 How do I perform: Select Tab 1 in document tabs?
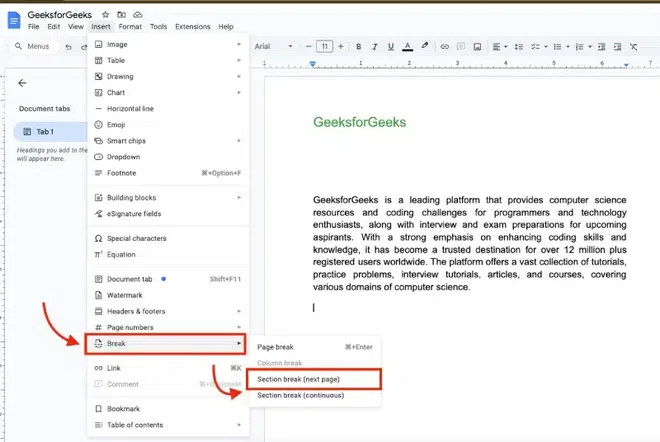[51, 132]
